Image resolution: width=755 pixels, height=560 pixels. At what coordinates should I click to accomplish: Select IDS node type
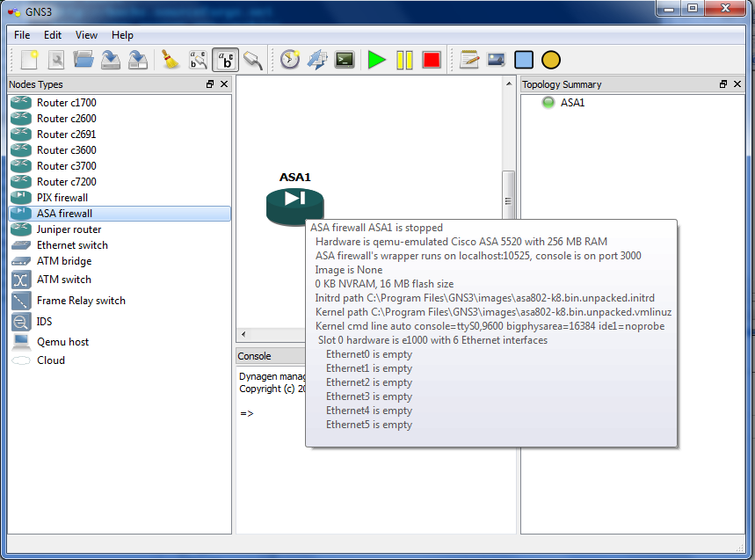click(x=120, y=322)
